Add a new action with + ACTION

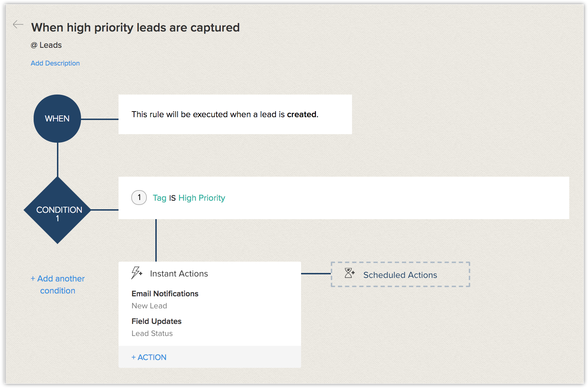pyautogui.click(x=149, y=357)
